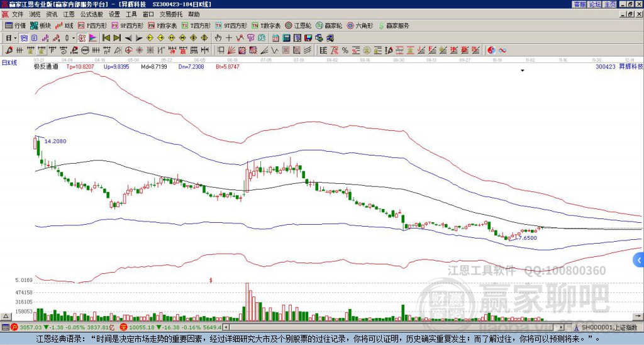Image resolution: width=644 pixels, height=345 pixels.
Task: Switch to K线 view
Action: tap(64, 25)
